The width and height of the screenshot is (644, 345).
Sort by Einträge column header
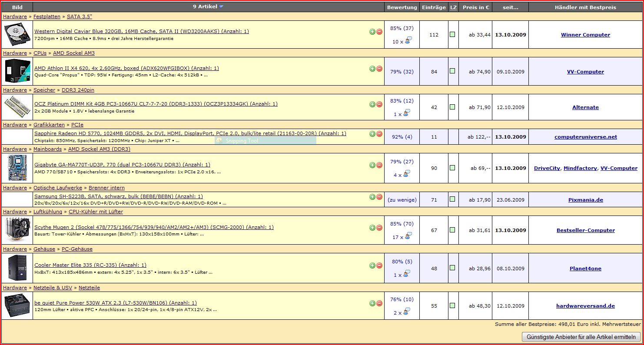point(434,7)
